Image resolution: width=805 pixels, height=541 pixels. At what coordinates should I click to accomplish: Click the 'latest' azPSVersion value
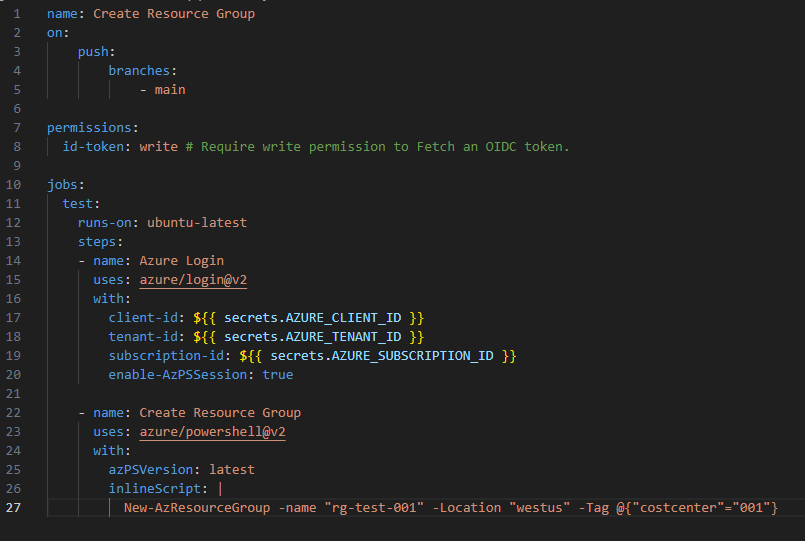[232, 470]
